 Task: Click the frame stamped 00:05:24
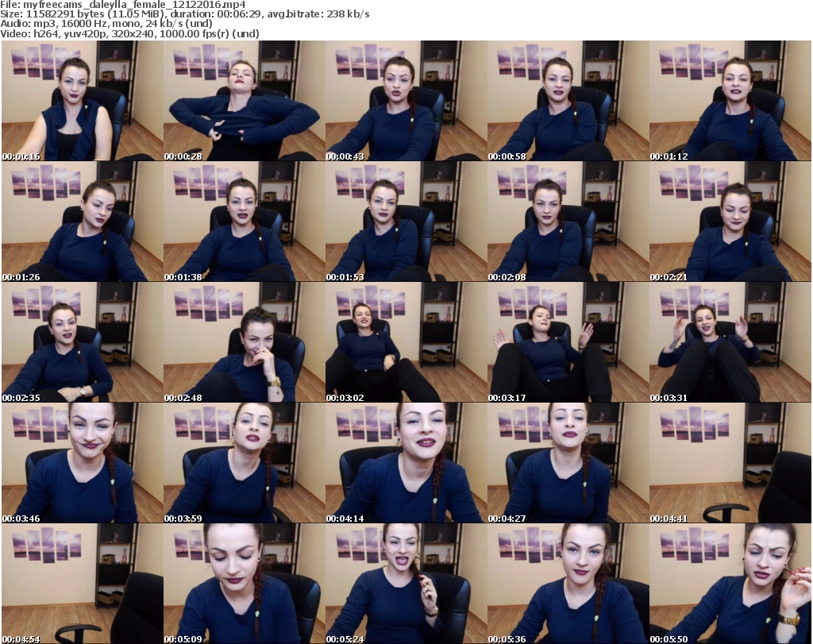[406, 584]
